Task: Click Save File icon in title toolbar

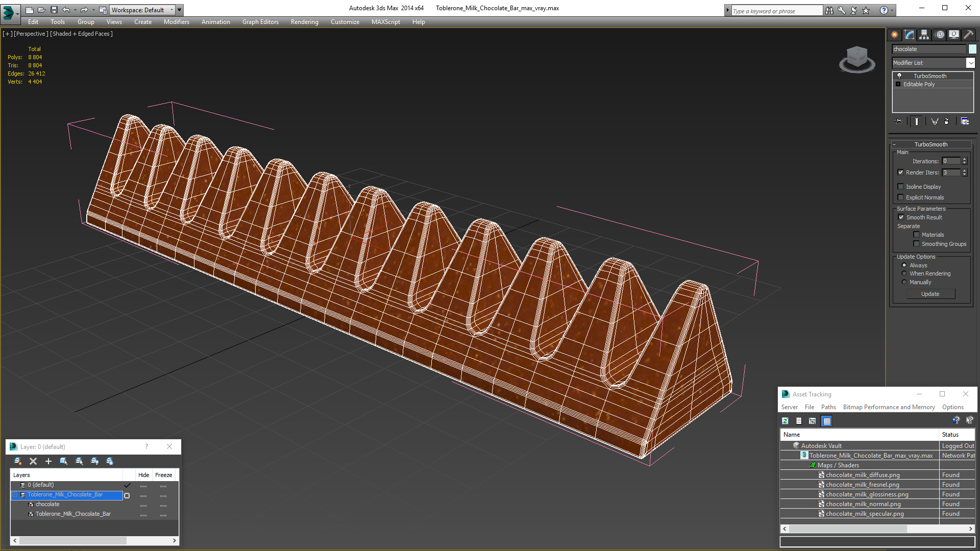Action: [x=54, y=10]
